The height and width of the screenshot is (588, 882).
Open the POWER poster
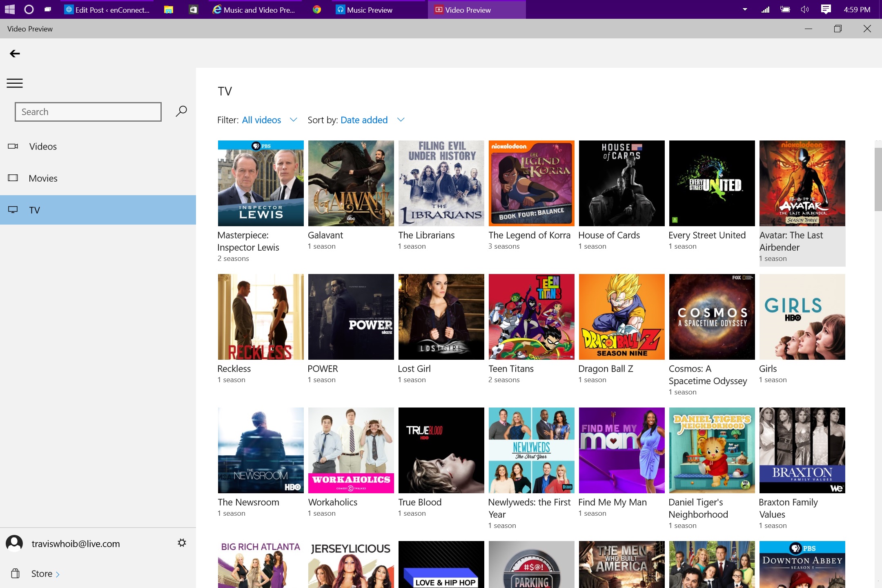click(351, 317)
